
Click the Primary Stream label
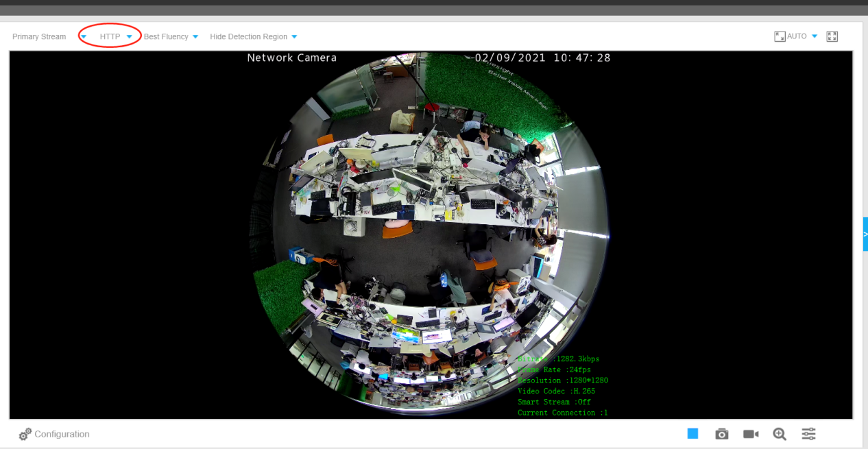(x=39, y=36)
